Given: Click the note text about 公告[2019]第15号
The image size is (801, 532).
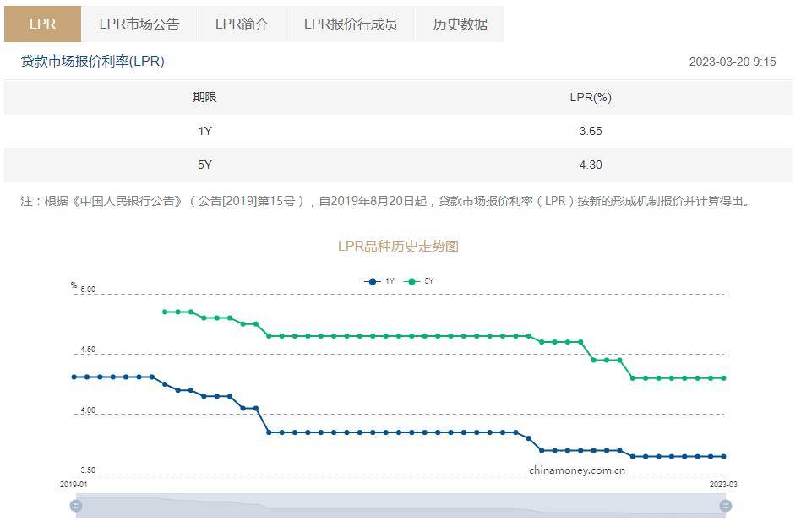Looking at the screenshot, I should pos(387,201).
